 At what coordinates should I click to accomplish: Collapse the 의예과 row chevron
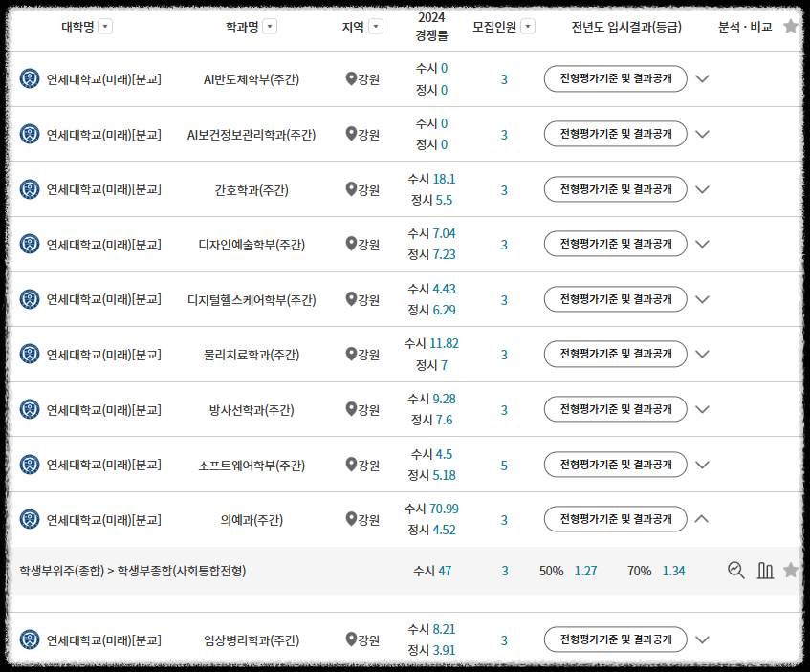(702, 519)
